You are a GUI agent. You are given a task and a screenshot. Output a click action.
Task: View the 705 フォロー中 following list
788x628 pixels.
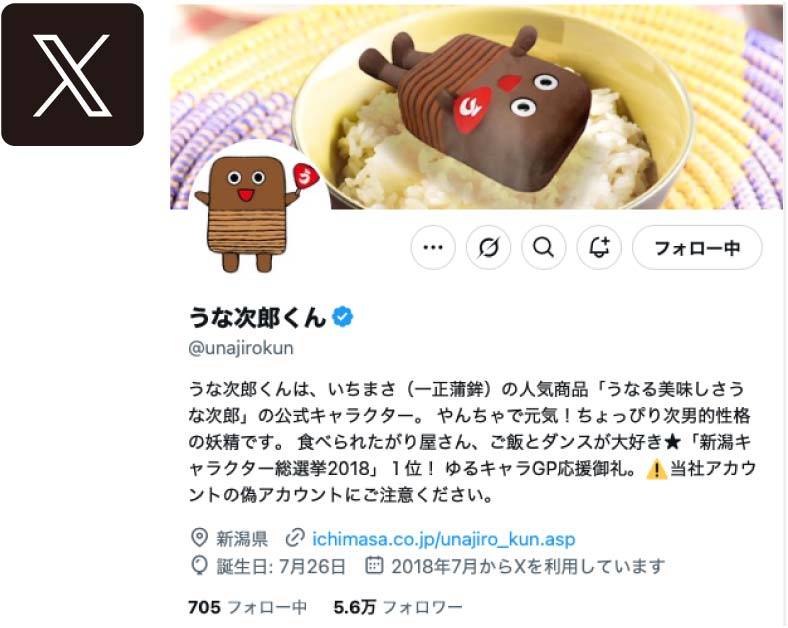pyautogui.click(x=247, y=607)
